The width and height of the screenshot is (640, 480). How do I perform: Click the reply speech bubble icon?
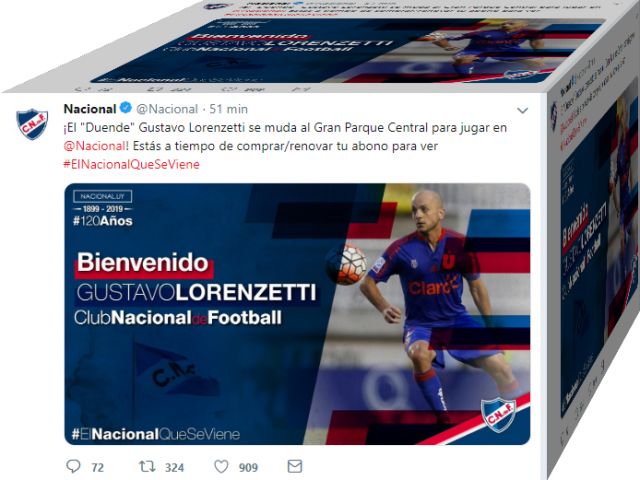pos(73,466)
